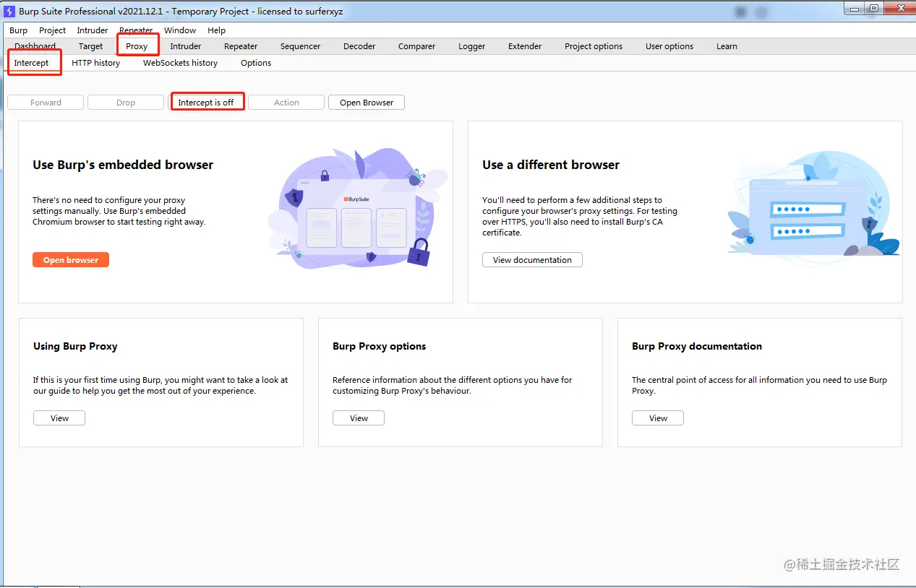Switch to the HTTP history sub-tab
Image resolution: width=916 pixels, height=588 pixels.
point(96,63)
